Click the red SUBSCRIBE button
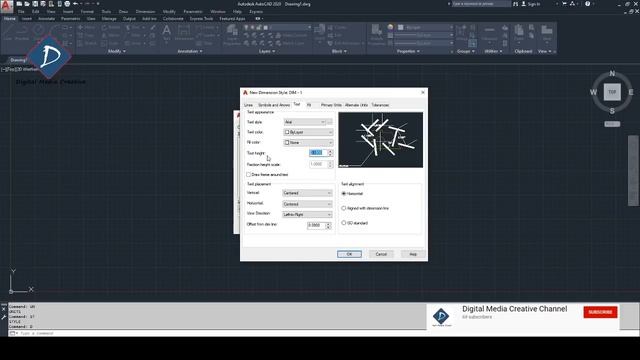The image size is (640, 360). tap(600, 312)
